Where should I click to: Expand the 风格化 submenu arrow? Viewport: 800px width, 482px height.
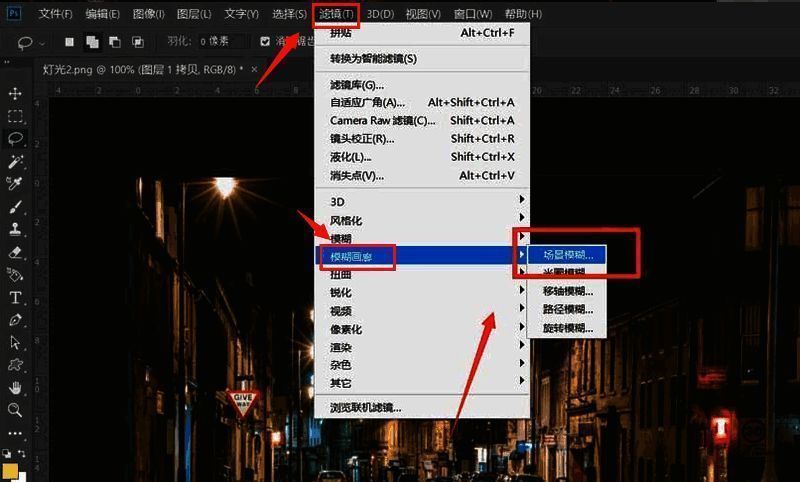coord(521,218)
